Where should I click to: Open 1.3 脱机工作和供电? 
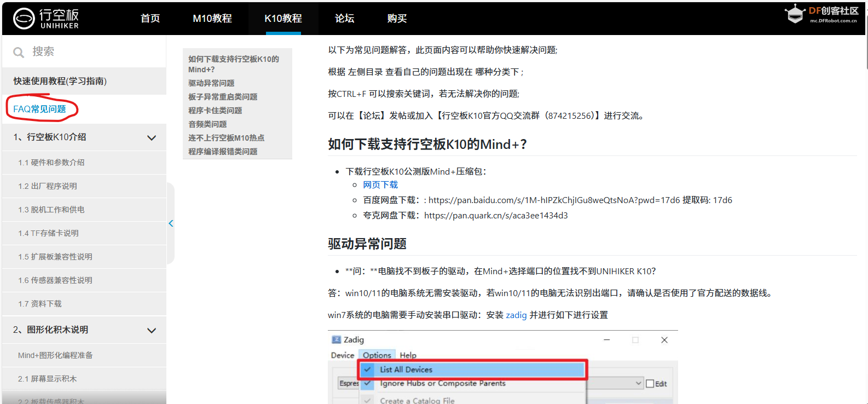(84, 210)
